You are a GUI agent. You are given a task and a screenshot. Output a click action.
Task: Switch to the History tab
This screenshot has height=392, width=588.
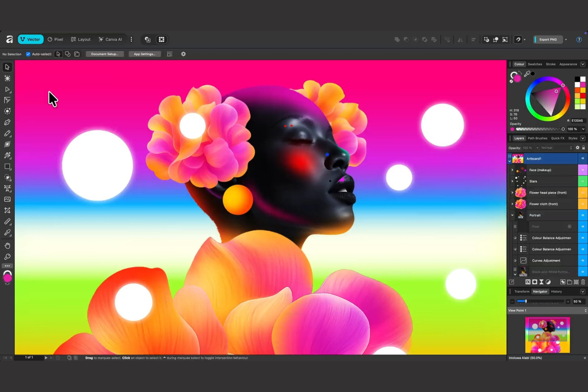(x=556, y=292)
